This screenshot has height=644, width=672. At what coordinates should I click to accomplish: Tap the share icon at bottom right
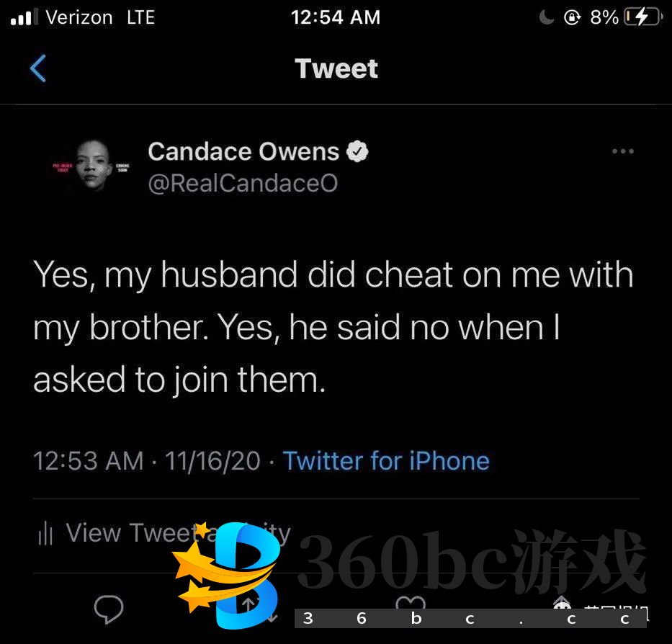(561, 602)
